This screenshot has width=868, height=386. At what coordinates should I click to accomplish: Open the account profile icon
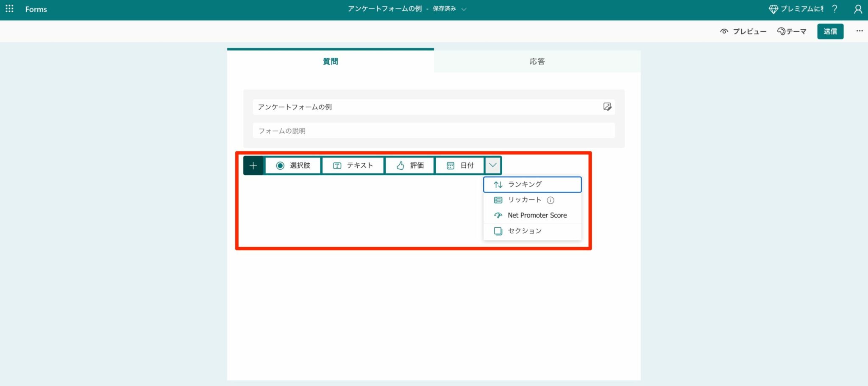pos(858,9)
